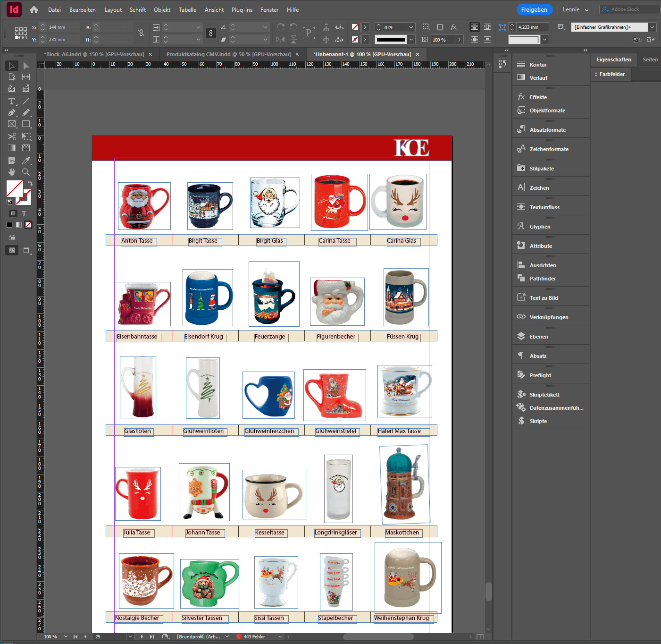Select the Gap tool
Viewport: 661px width, 644px height.
(x=26, y=77)
